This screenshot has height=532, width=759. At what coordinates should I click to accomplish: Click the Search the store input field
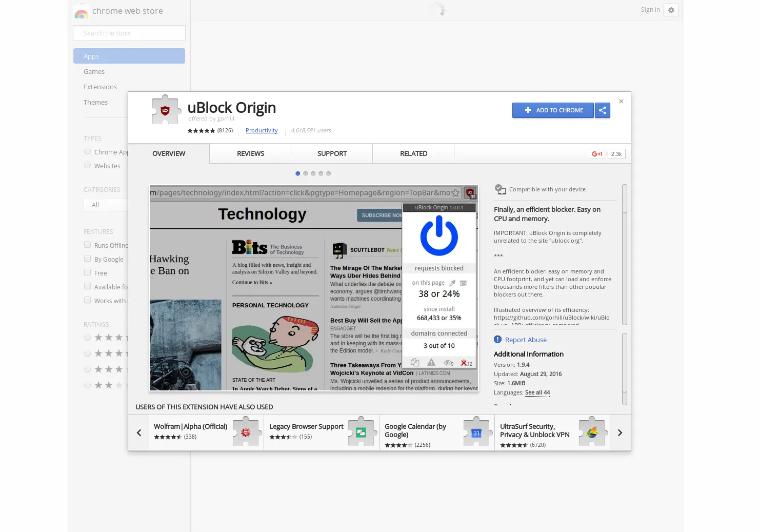129,33
